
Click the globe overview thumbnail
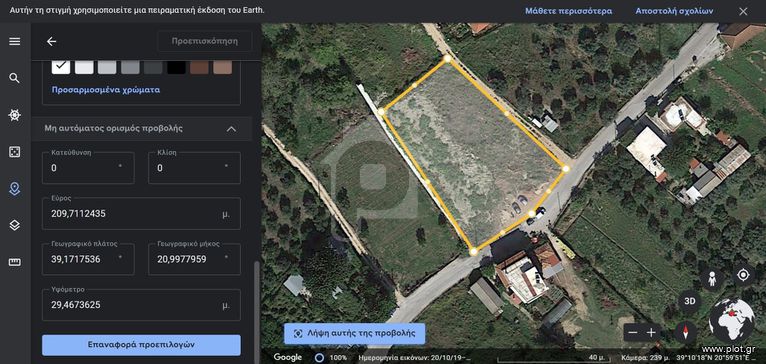tap(731, 321)
